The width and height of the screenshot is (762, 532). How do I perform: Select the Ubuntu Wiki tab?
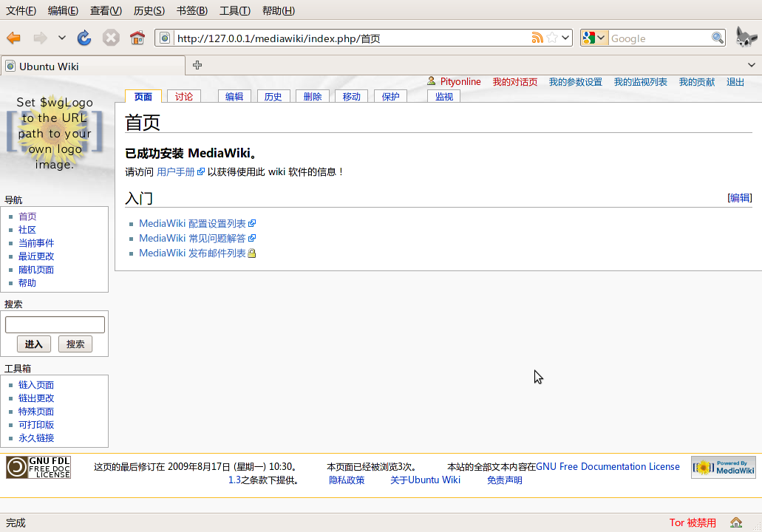[92, 66]
